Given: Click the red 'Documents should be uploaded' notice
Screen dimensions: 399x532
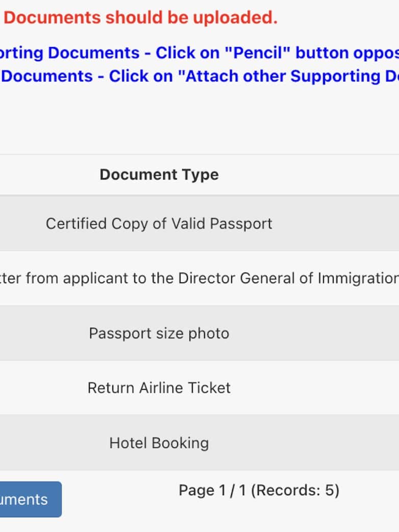Looking at the screenshot, I should [x=140, y=18].
